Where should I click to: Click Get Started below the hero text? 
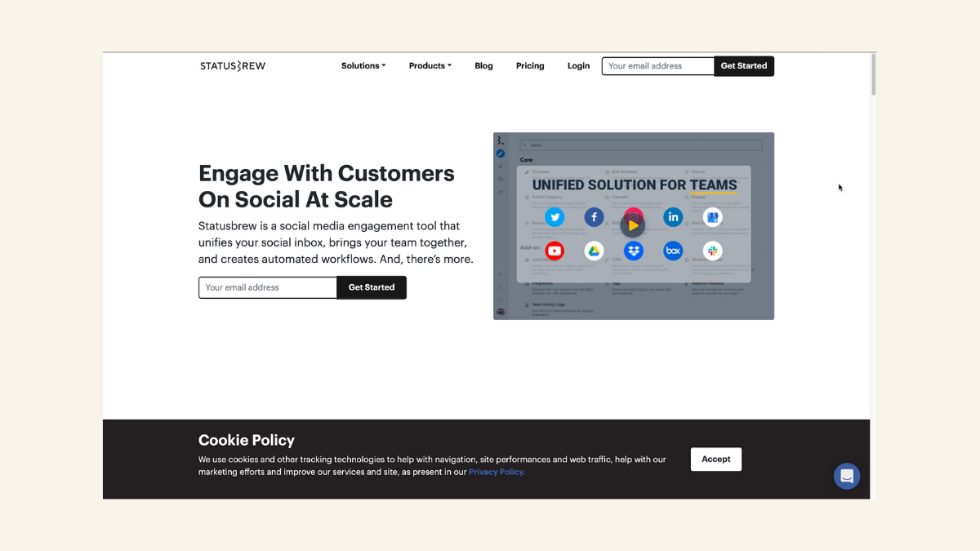(x=372, y=287)
